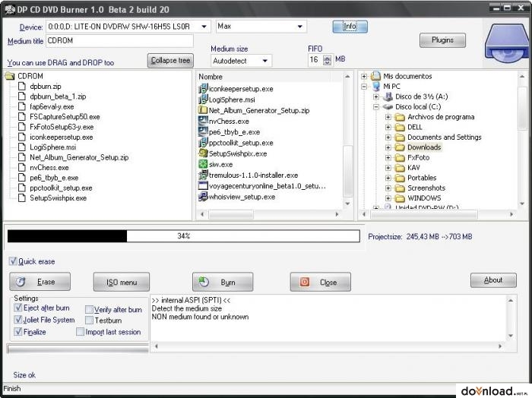Click the log panel vertical scrollbar
Viewport: 532px width, 398px height.
(x=511, y=318)
